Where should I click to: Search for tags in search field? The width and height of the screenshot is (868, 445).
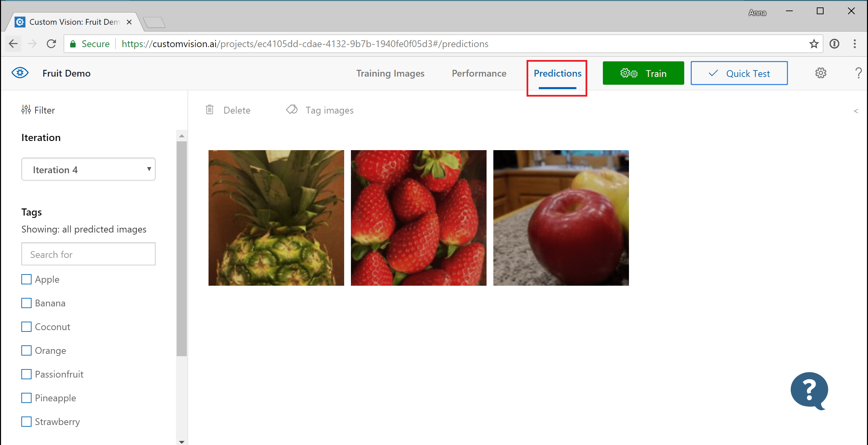pyautogui.click(x=88, y=254)
